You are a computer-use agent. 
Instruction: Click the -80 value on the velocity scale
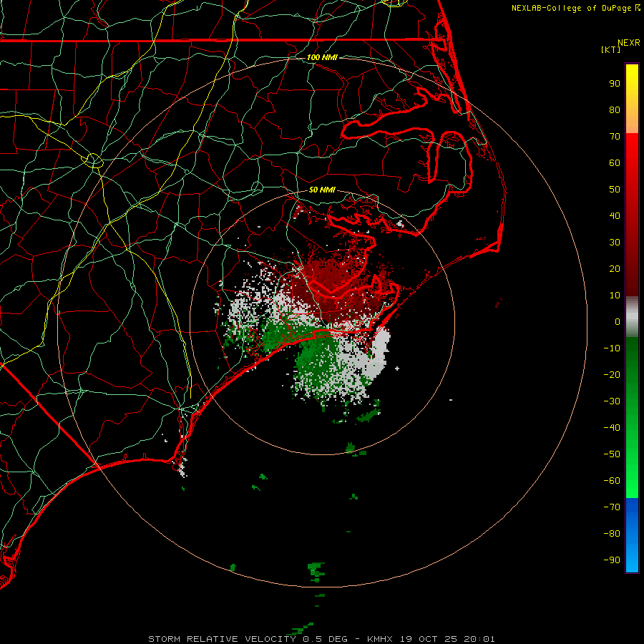tap(612, 534)
